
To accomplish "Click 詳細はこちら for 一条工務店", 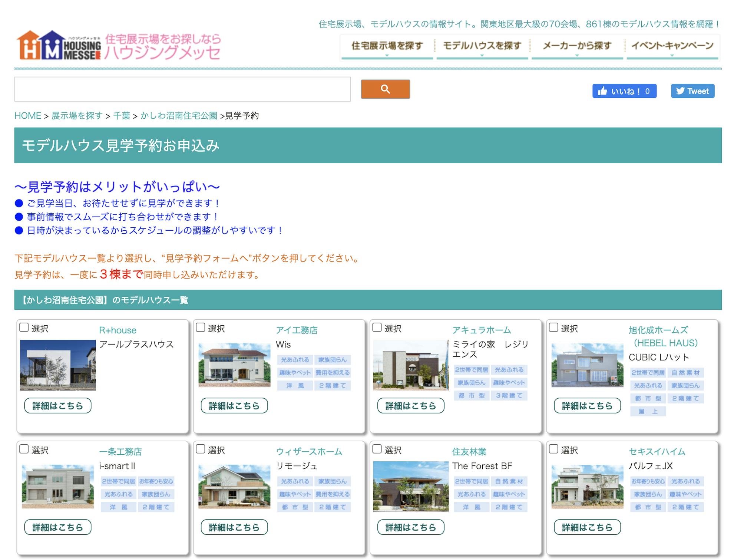I will pyautogui.click(x=58, y=527).
